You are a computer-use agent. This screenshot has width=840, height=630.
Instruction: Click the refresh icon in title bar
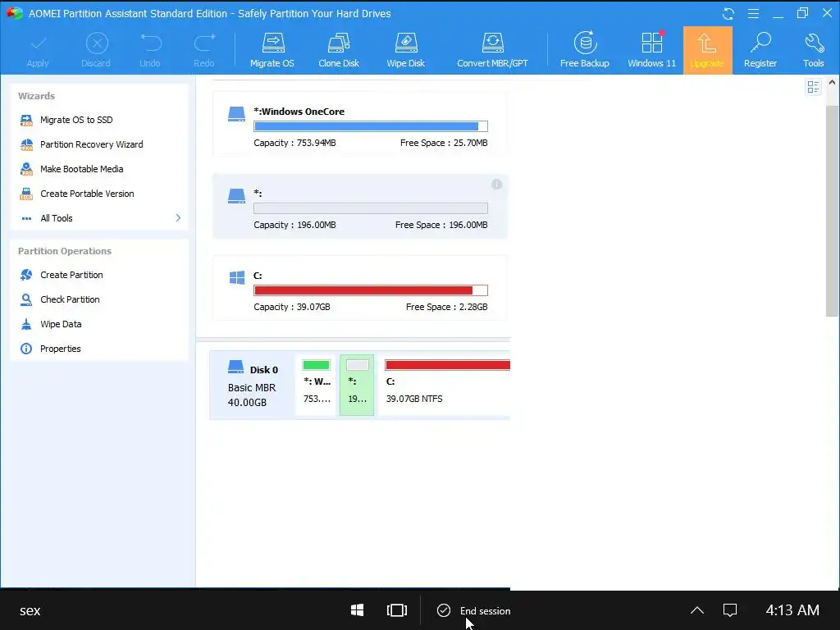click(x=728, y=14)
